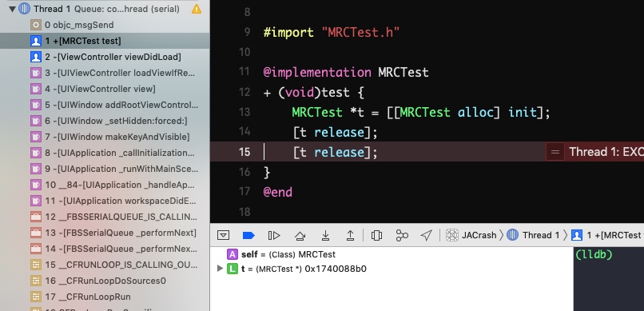The height and width of the screenshot is (311, 644).
Task: Expand variable t disclosure triangle
Action: coord(221,269)
